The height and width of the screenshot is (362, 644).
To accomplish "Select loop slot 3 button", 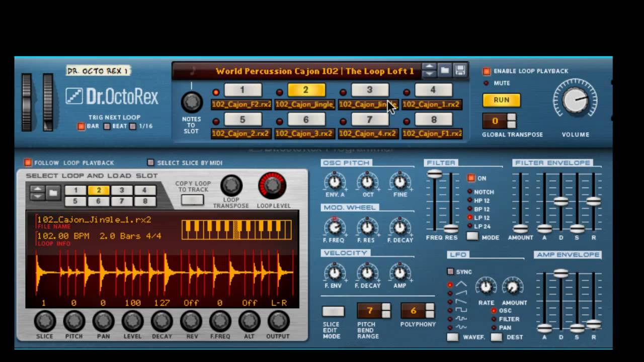I will pos(369,90).
